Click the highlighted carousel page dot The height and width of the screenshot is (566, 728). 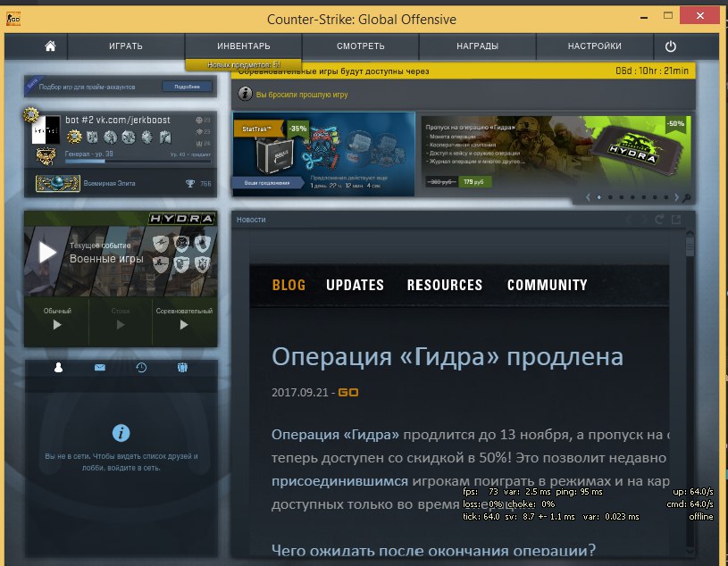(x=599, y=197)
